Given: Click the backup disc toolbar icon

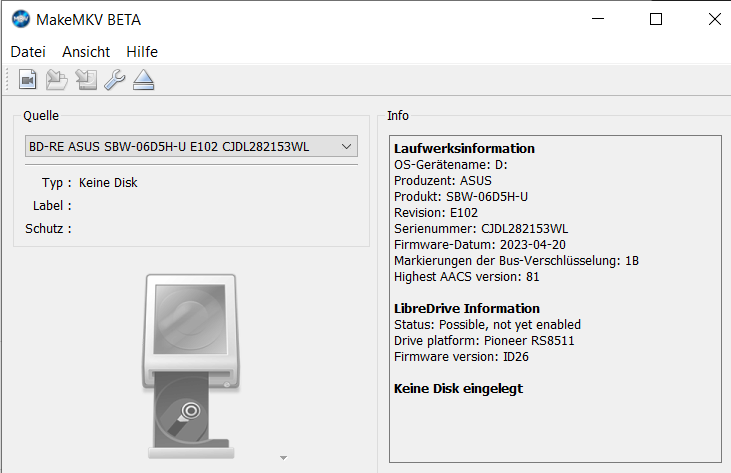Looking at the screenshot, I should point(86,80).
